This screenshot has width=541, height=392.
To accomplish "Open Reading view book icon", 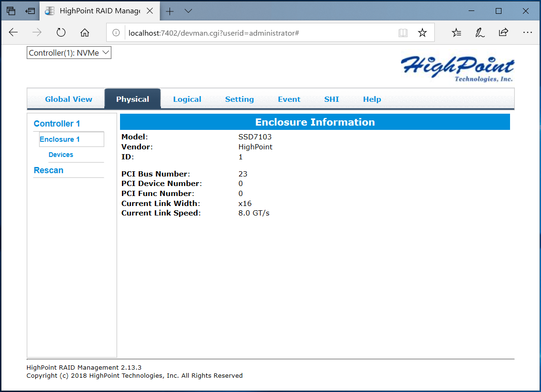I will (x=402, y=33).
